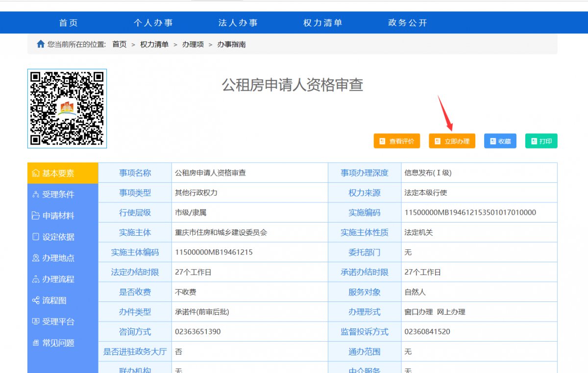Screen dimensions: 588x373
Task: Click 办理项 breadcrumb link
Action: coord(193,45)
